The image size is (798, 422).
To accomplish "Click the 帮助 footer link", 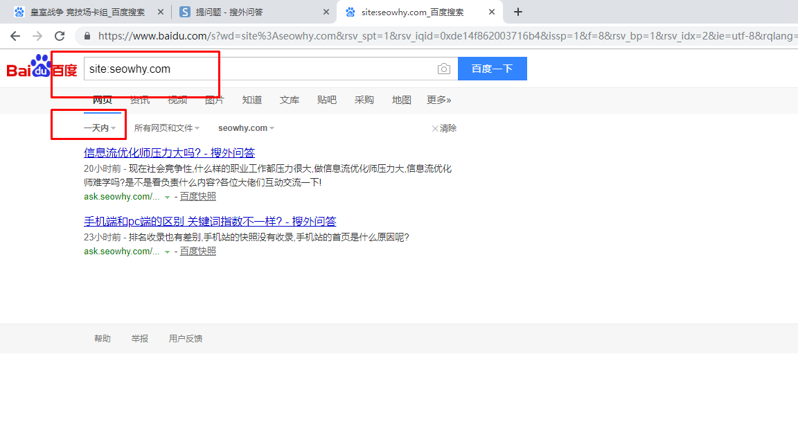I will coord(102,339).
